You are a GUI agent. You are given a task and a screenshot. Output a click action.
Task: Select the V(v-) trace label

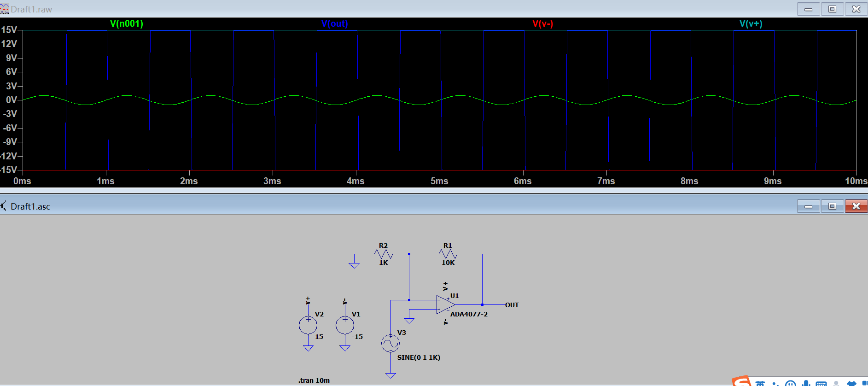(543, 23)
